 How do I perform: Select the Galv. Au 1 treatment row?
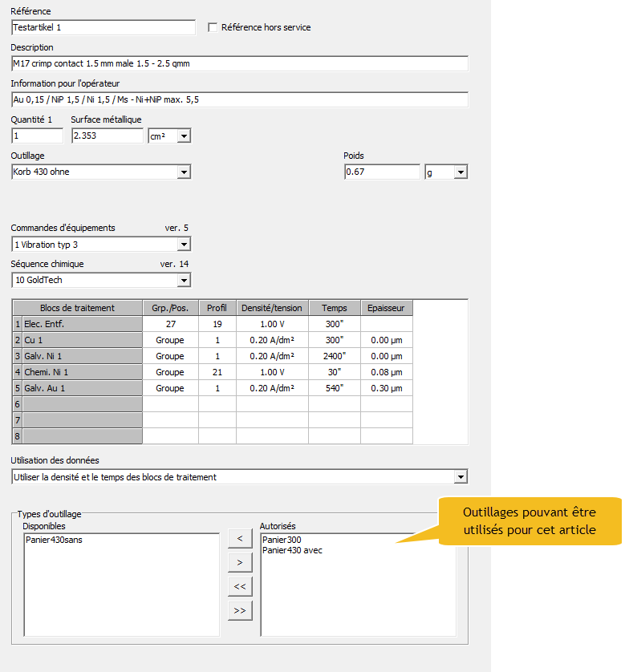coord(80,388)
